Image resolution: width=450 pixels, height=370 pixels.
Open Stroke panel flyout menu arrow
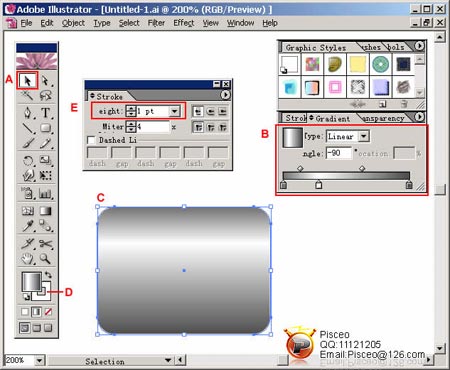tap(225, 95)
